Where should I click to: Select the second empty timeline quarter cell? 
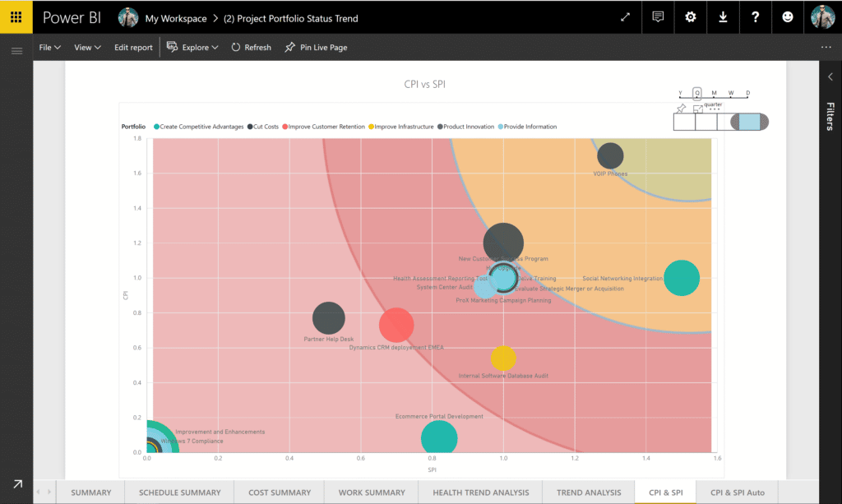pos(706,122)
